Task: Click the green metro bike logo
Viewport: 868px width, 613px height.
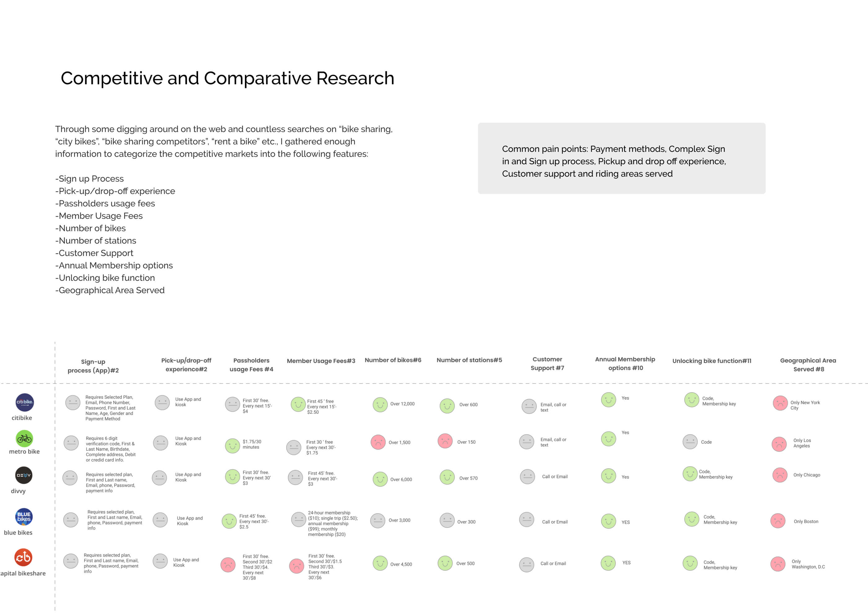Action: pos(24,439)
